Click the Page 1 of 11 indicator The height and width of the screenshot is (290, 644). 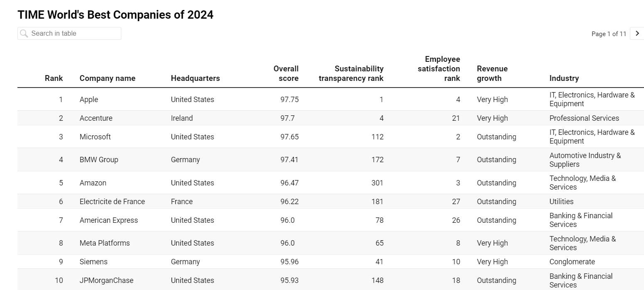pos(608,34)
